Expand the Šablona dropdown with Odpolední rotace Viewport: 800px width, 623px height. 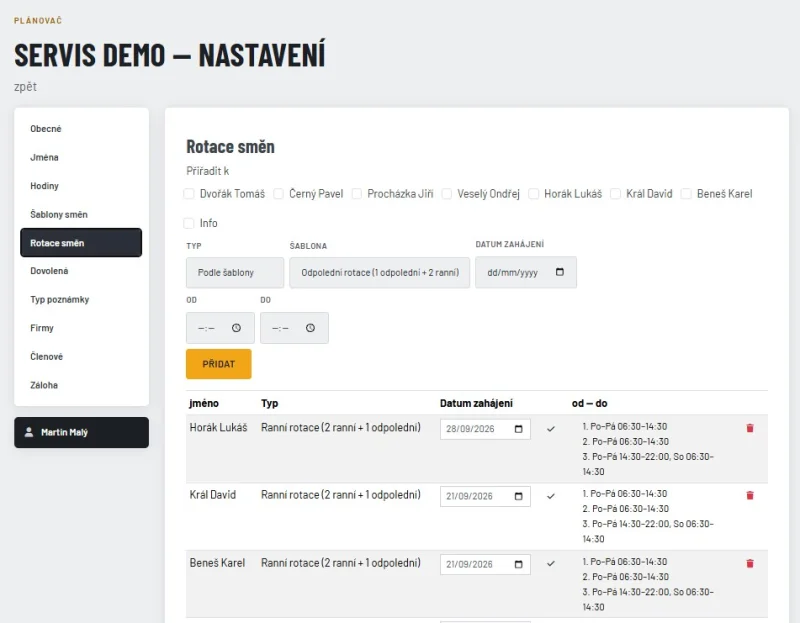tap(380, 272)
